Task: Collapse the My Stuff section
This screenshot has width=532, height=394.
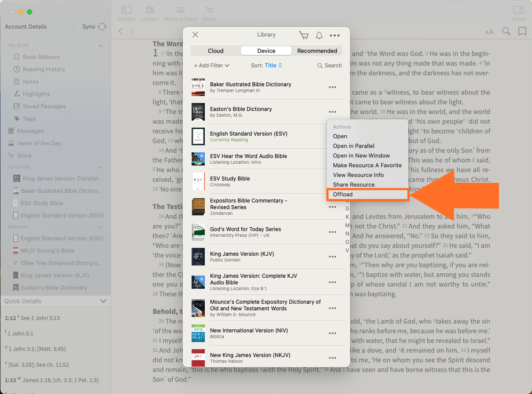Action: point(101,46)
